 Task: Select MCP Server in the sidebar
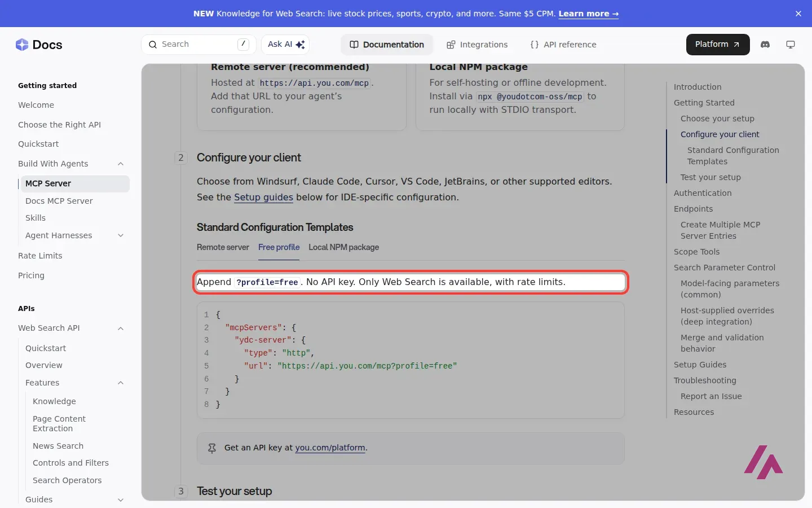coord(74,183)
